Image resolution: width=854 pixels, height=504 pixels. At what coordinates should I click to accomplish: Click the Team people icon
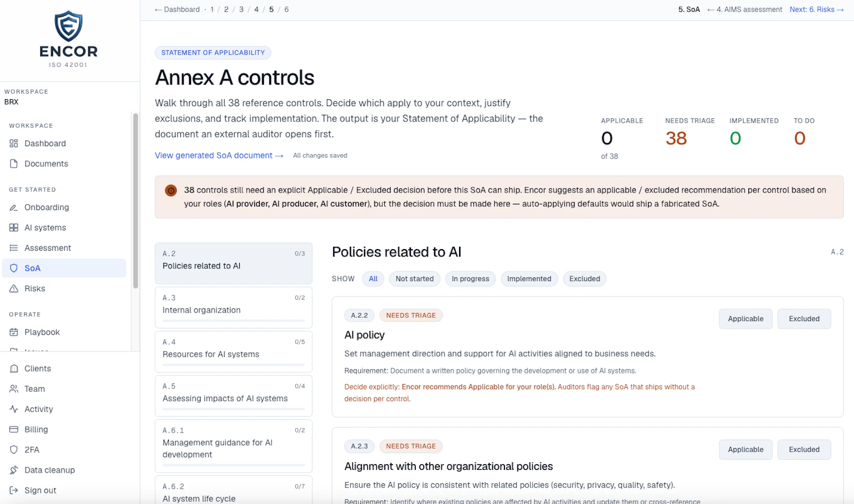click(14, 389)
